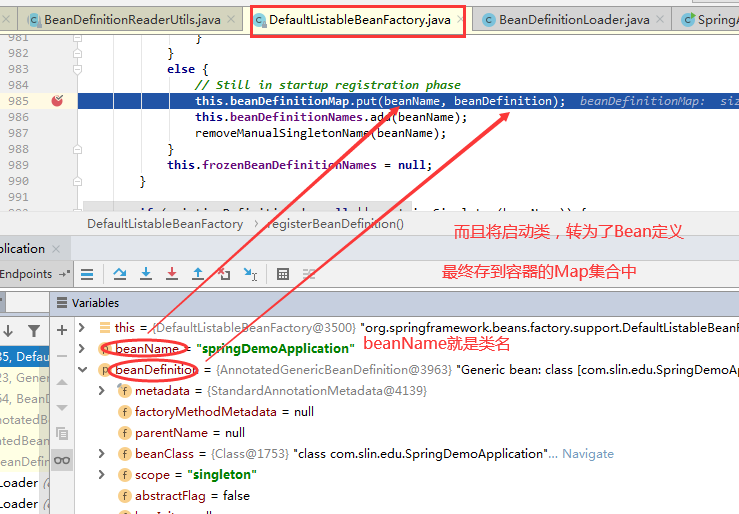Expand the beanName variable node
Viewport: 739px width, 514px height.
tap(82, 348)
